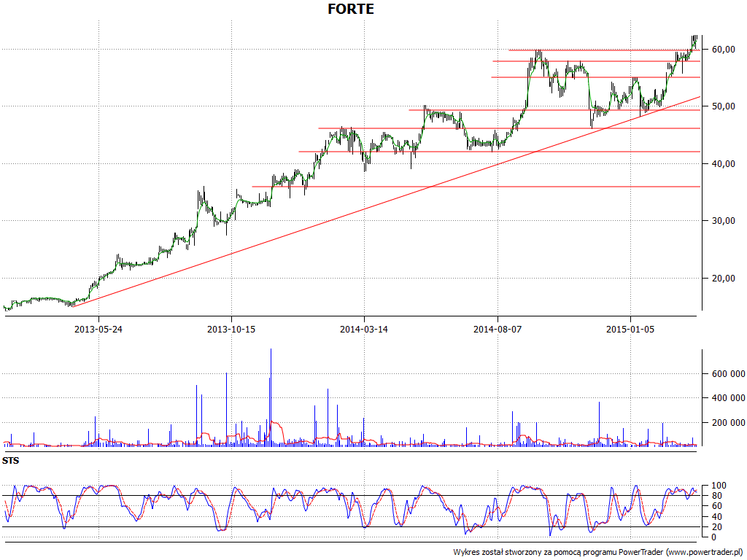Click the 20,00 price axis label
The height and width of the screenshot is (560, 747).
tap(723, 278)
